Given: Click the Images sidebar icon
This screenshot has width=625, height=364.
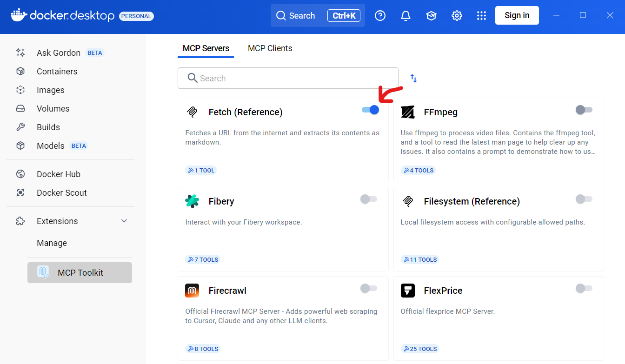Looking at the screenshot, I should (x=20, y=90).
